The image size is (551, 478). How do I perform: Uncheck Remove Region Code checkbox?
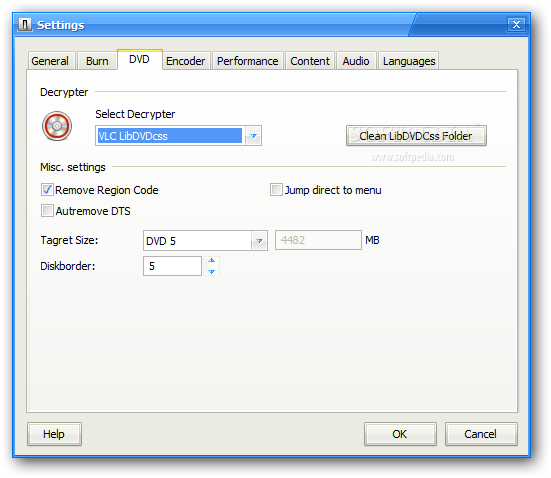point(47,190)
